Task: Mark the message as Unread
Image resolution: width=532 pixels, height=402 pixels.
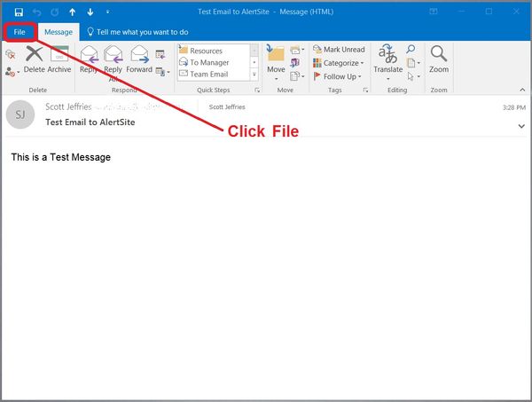Action: [338, 50]
